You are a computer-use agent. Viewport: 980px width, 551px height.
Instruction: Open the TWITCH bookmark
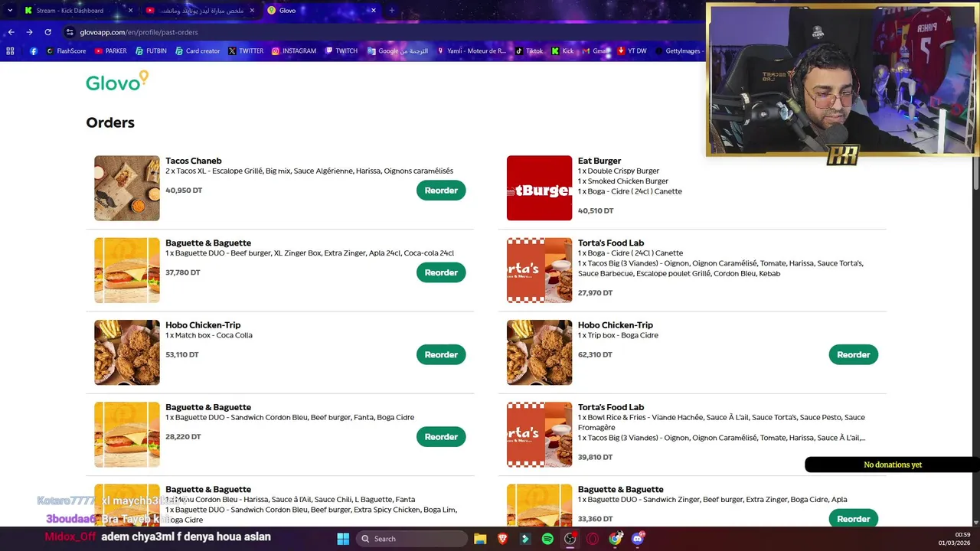click(341, 51)
